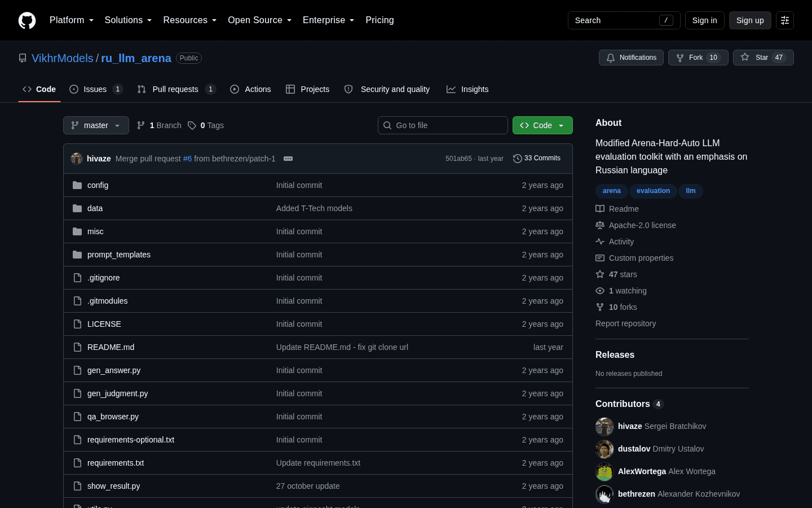Click the Custom properties icon
The width and height of the screenshot is (812, 508).
(600, 258)
